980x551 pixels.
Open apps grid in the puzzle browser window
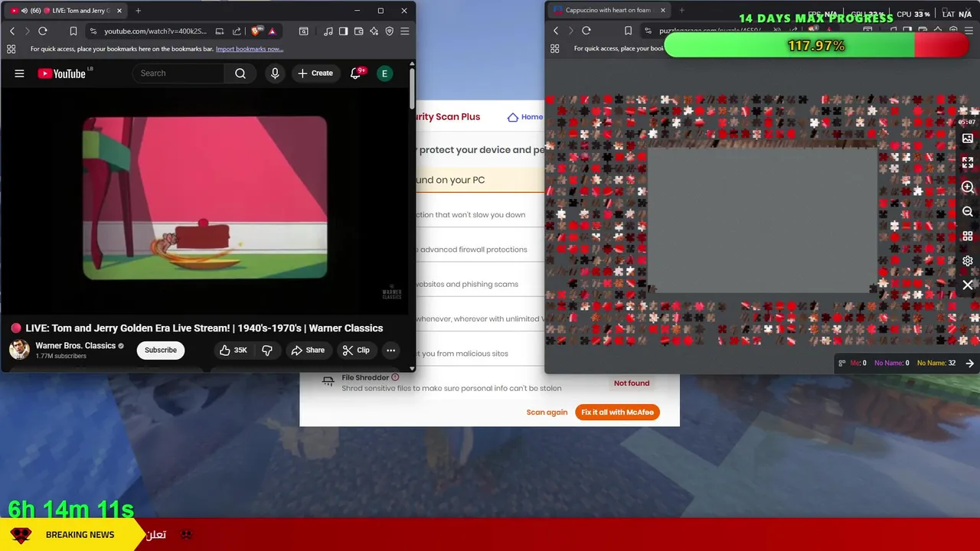[x=554, y=48]
